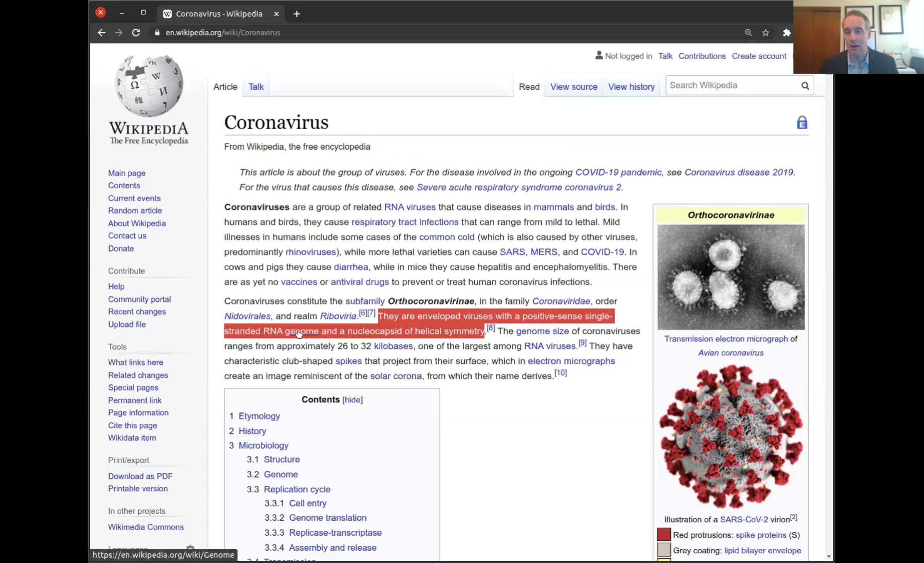Click the Wikipedia globe logo
Image resolution: width=924 pixels, height=563 pixels.
tap(149, 85)
